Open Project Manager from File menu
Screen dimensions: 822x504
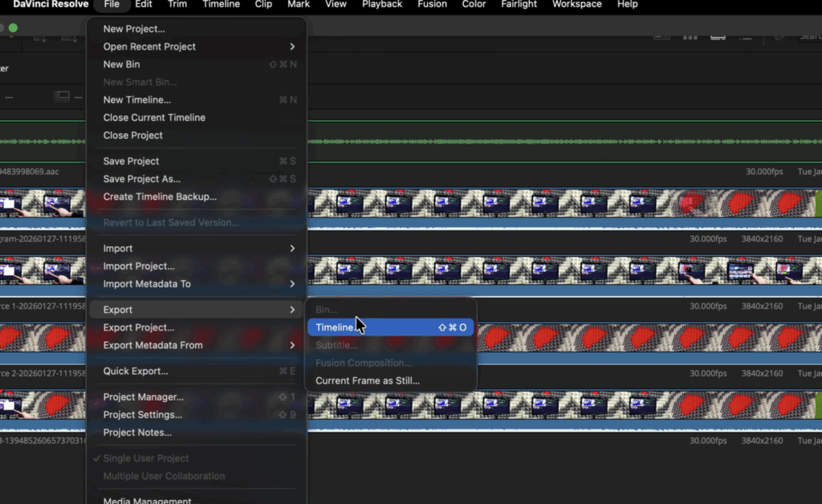tap(143, 397)
